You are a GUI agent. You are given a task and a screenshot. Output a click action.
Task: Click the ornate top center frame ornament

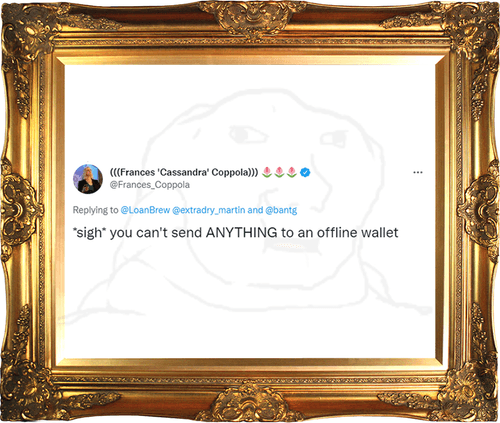coord(252,18)
